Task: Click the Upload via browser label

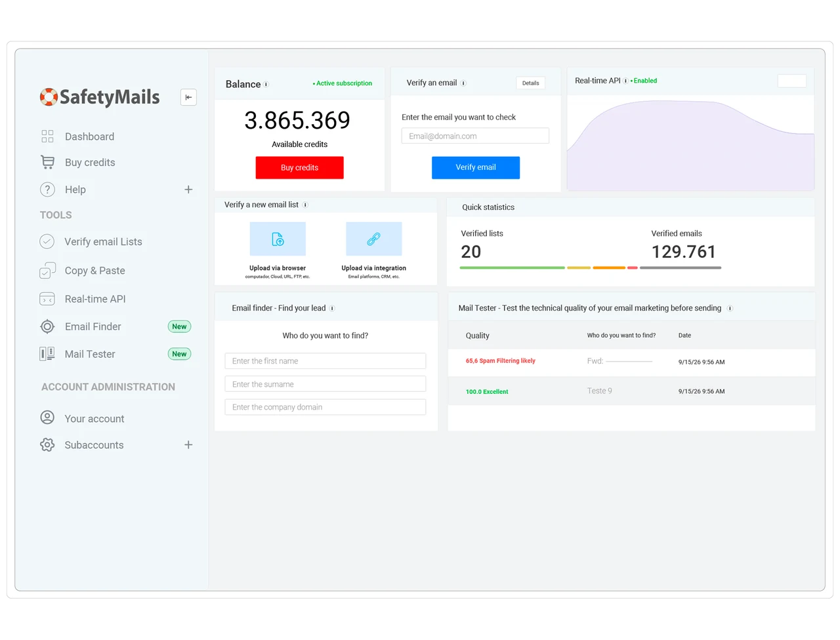Action: (278, 268)
